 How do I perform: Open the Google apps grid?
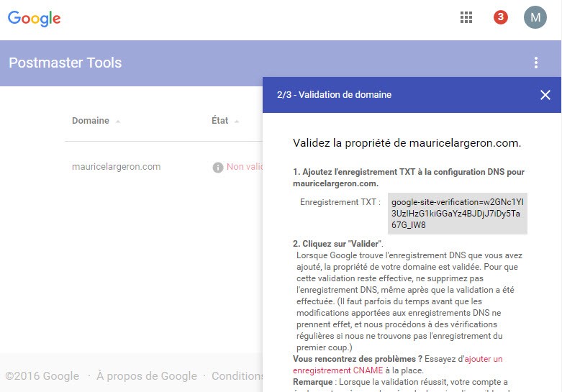pos(466,17)
